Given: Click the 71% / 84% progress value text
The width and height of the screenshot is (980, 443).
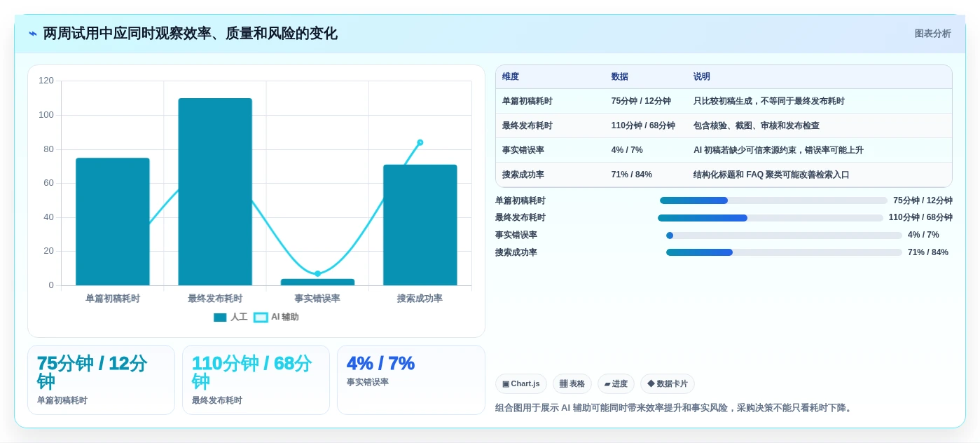Looking at the screenshot, I should coord(928,252).
